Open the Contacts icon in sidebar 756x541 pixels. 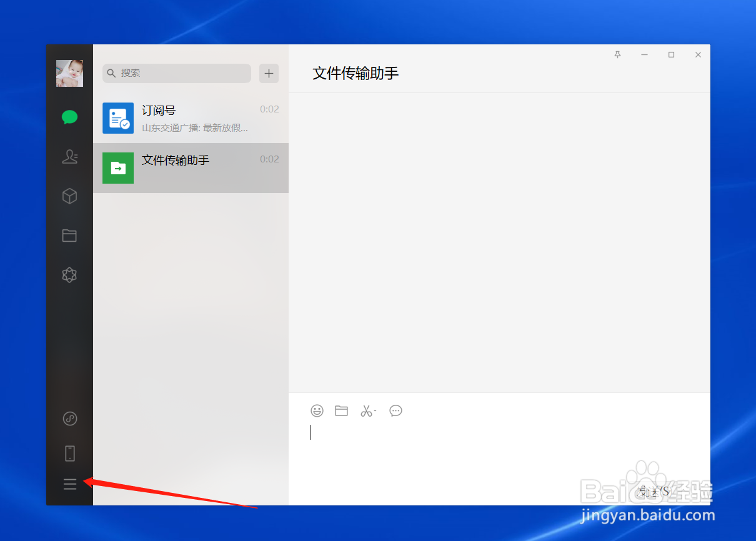tap(69, 157)
